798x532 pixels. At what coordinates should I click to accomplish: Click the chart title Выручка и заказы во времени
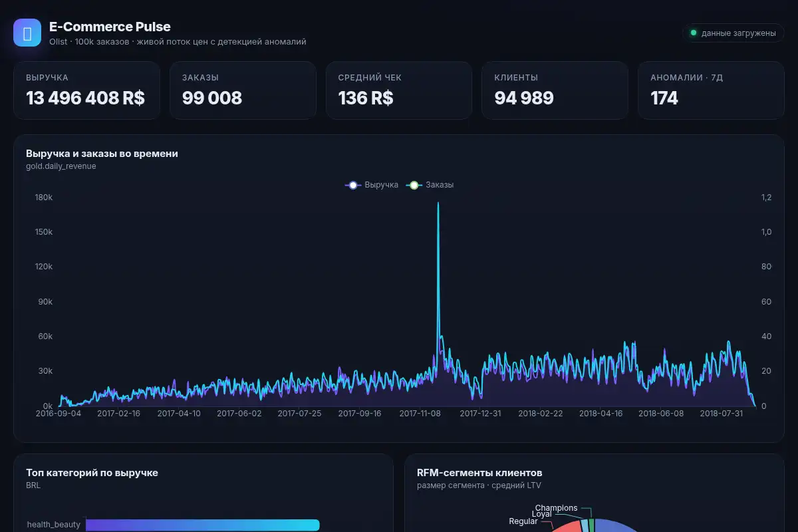pyautogui.click(x=102, y=154)
